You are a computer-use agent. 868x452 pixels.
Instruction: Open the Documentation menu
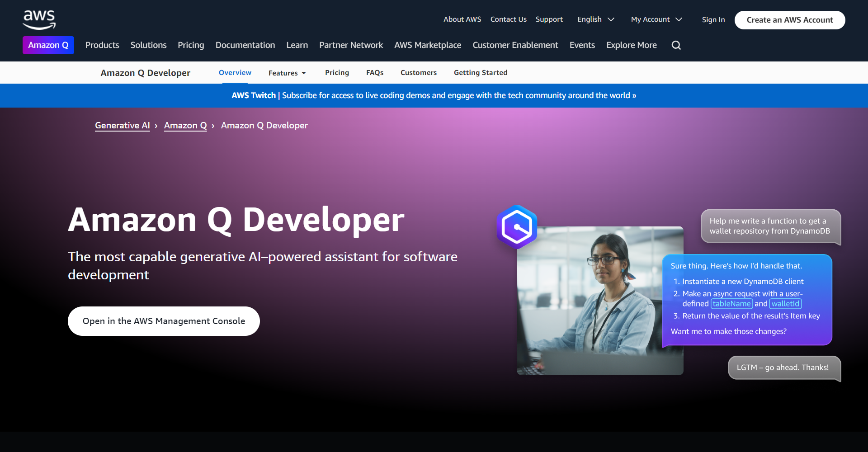[245, 45]
